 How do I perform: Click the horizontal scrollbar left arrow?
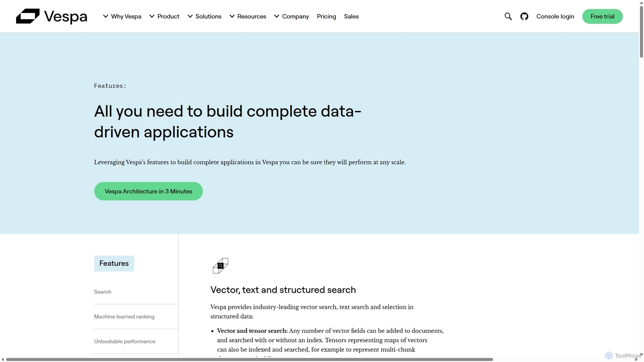tap(3, 359)
